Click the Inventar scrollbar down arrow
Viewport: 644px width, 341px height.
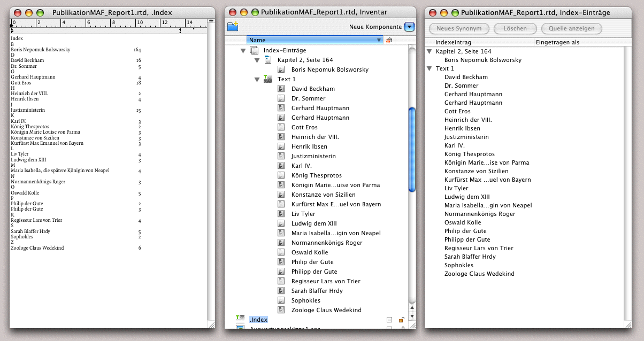coord(412,316)
